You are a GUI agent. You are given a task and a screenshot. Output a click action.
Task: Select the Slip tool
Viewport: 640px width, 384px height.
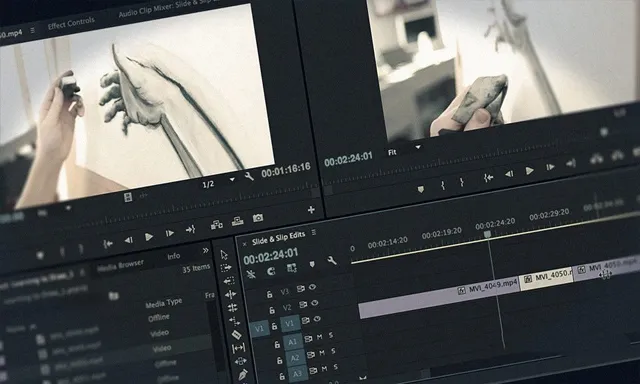coord(238,348)
